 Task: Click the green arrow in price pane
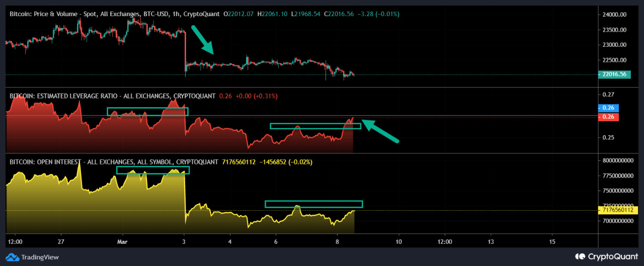click(203, 40)
